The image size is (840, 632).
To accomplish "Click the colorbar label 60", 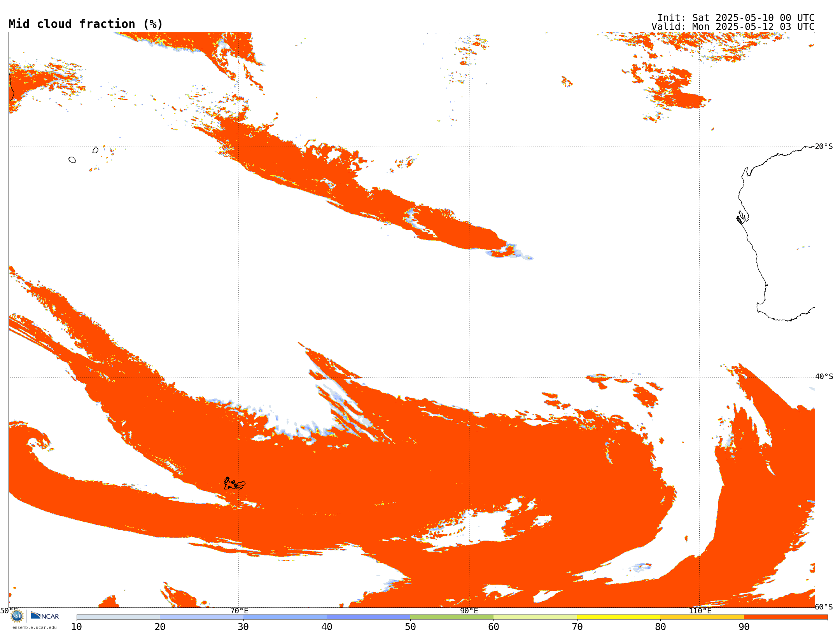I will point(493,627).
